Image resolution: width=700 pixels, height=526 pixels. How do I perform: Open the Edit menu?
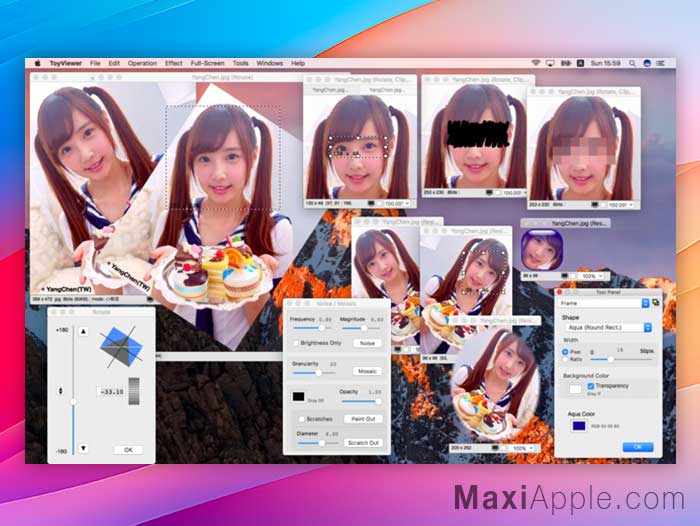114,63
